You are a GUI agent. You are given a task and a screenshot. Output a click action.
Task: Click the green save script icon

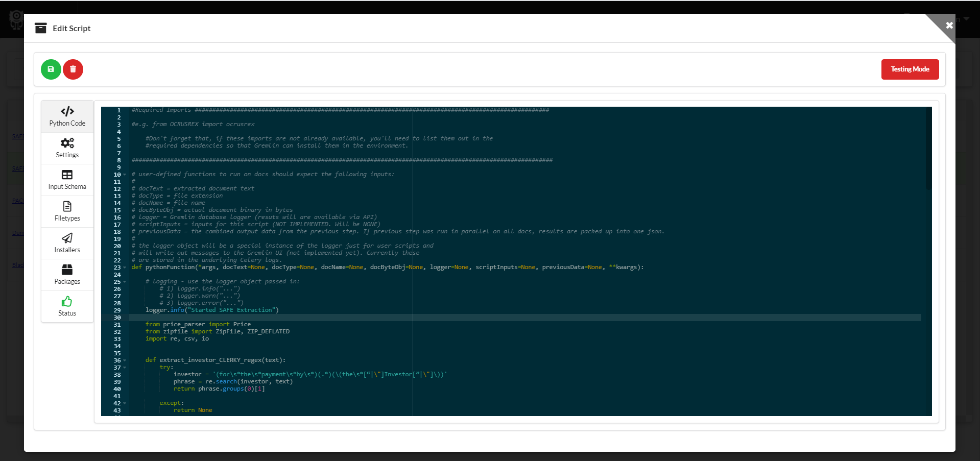pyautogui.click(x=51, y=69)
